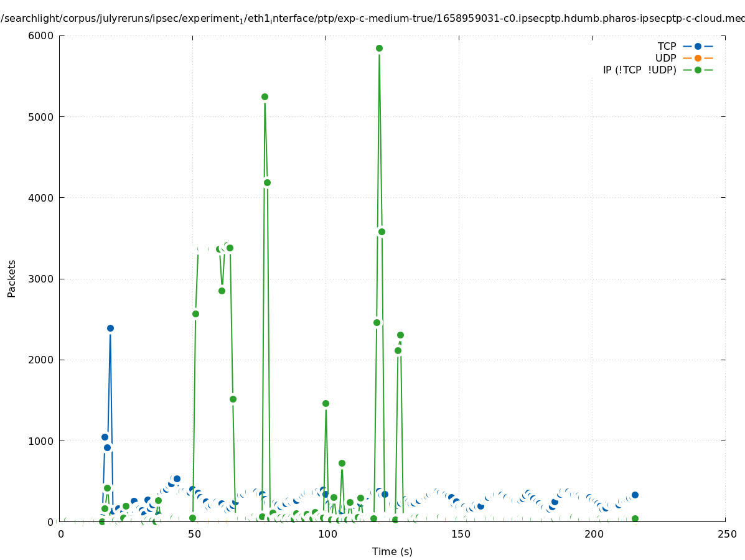This screenshot has width=745, height=560.
Task: Click the 3000 y-axis tick label
Action: pyautogui.click(x=42, y=279)
